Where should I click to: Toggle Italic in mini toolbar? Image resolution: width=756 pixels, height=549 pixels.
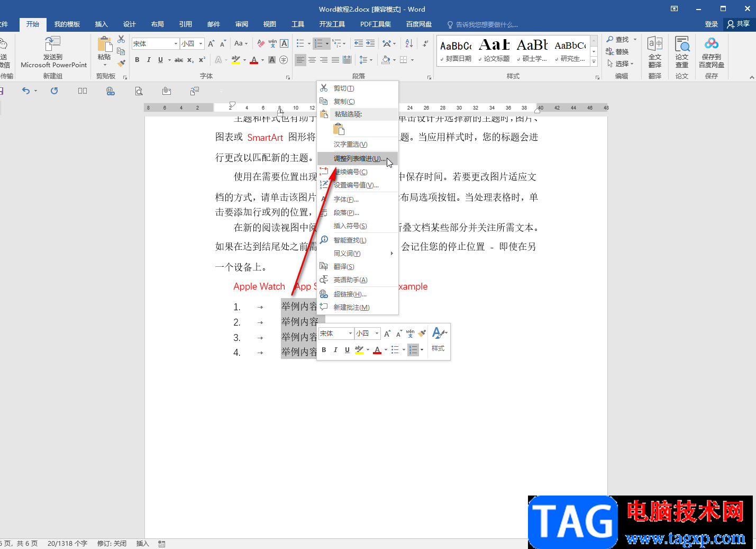(x=335, y=350)
